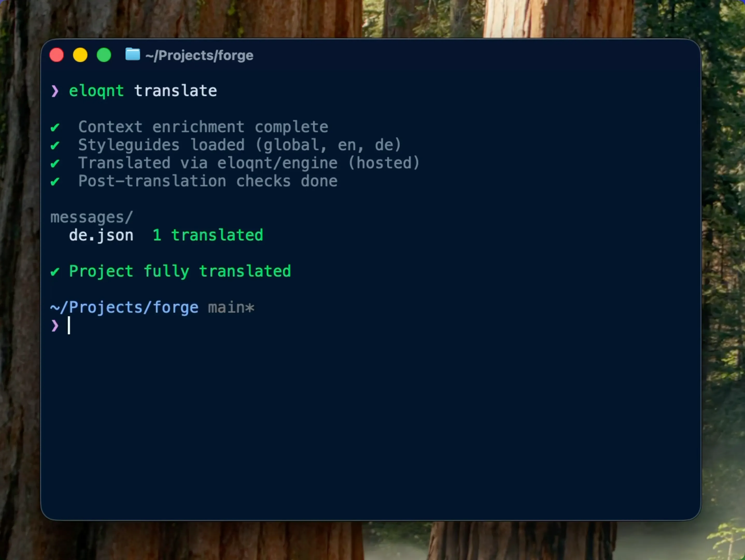
Task: Click the 'eloqnt' command word
Action: point(96,91)
